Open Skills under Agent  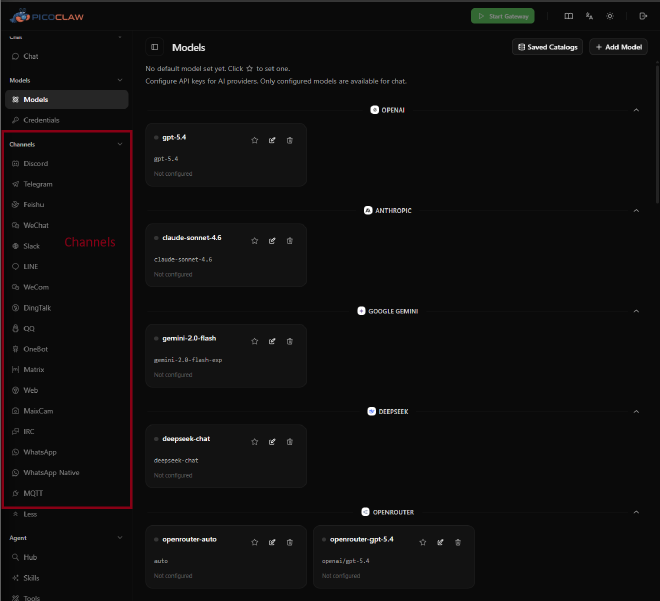click(x=67, y=578)
